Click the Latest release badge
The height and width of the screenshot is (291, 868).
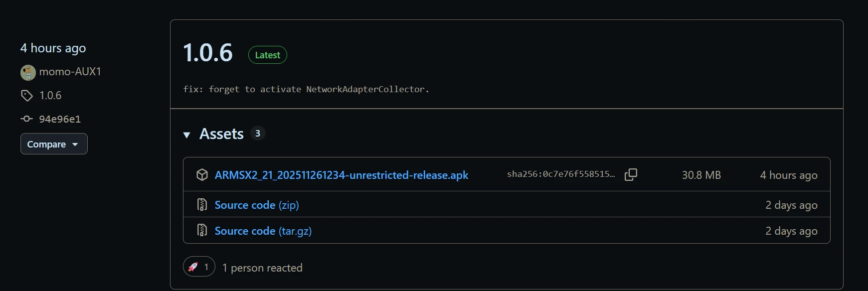(268, 55)
